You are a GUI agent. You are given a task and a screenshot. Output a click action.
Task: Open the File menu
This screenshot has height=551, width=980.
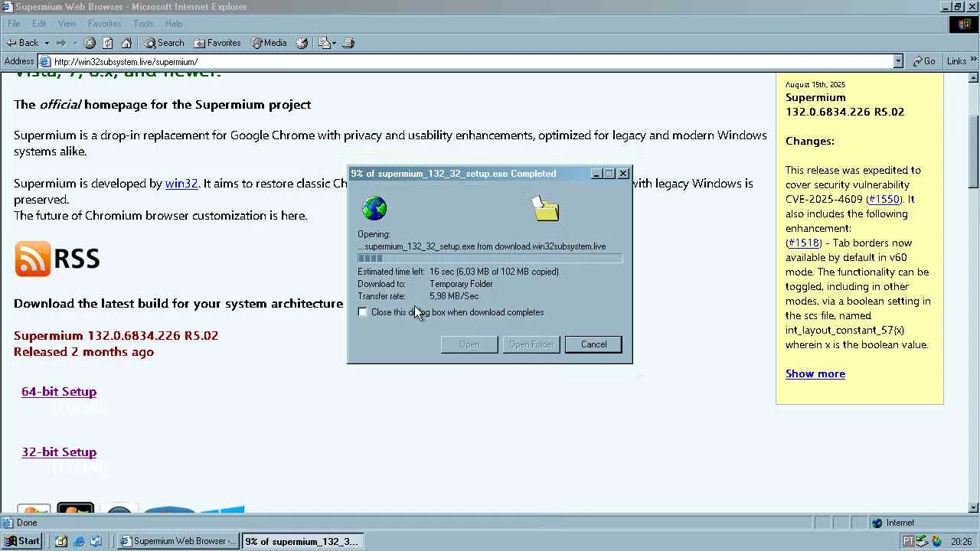tap(14, 24)
